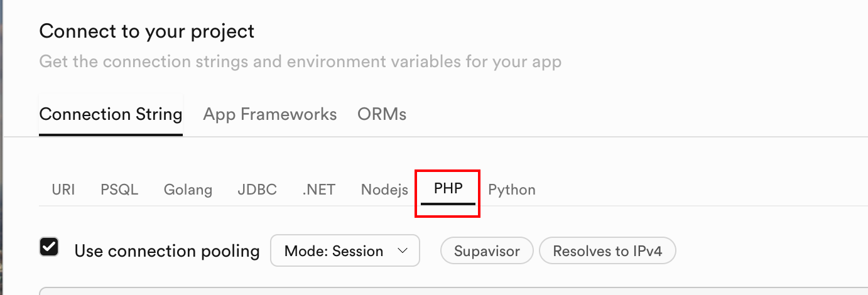The width and height of the screenshot is (868, 295).
Task: Switch to the Connection String tab
Action: (111, 114)
